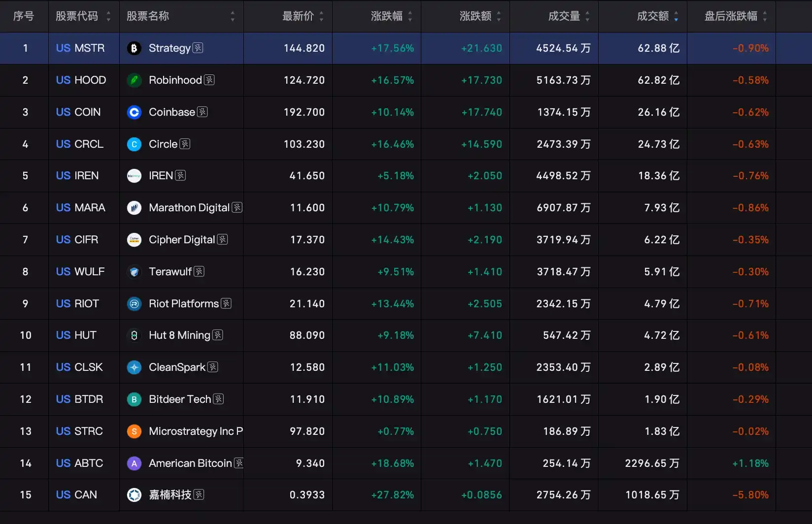Click the badge icon beside Strategy

pos(198,48)
